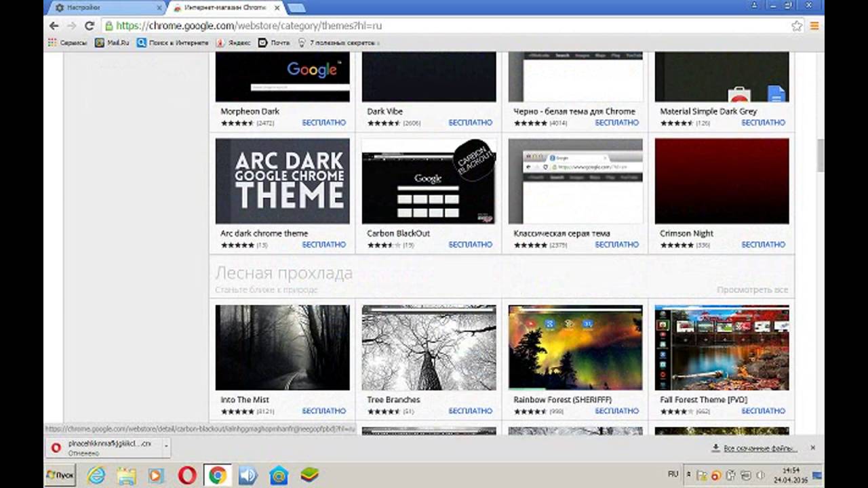Open the Mail.Ru bookmark
Screen dimensions: 868x488
point(111,43)
